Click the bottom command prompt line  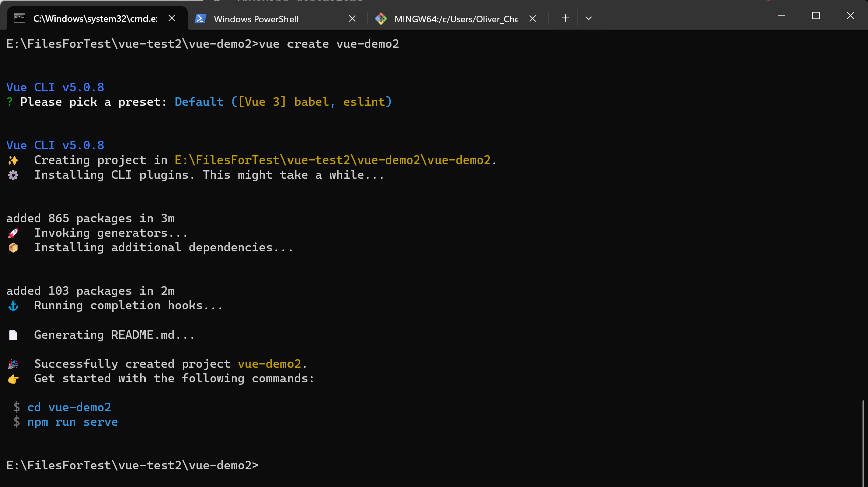coord(132,465)
